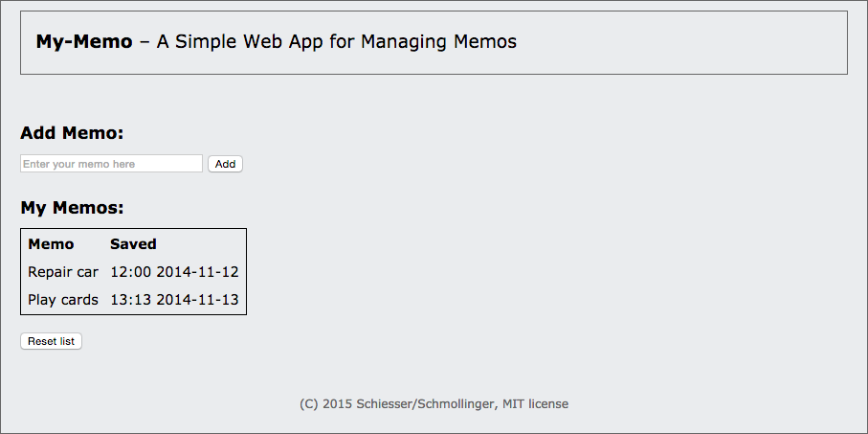Click the 'MIT license' text in footer

coord(535,404)
